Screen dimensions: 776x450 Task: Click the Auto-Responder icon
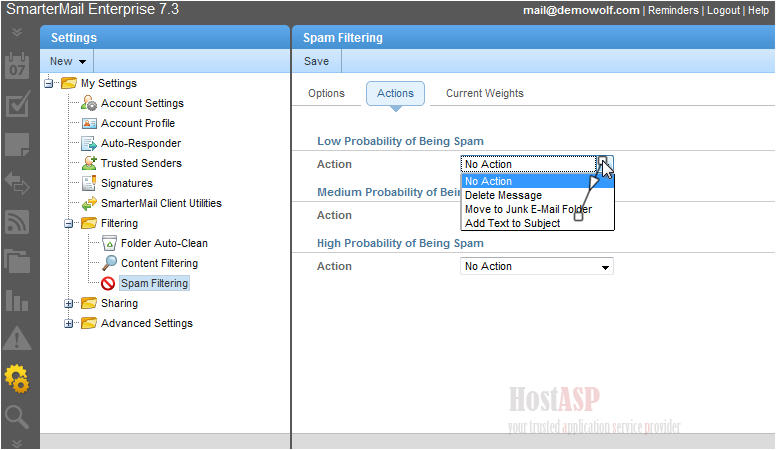click(89, 144)
